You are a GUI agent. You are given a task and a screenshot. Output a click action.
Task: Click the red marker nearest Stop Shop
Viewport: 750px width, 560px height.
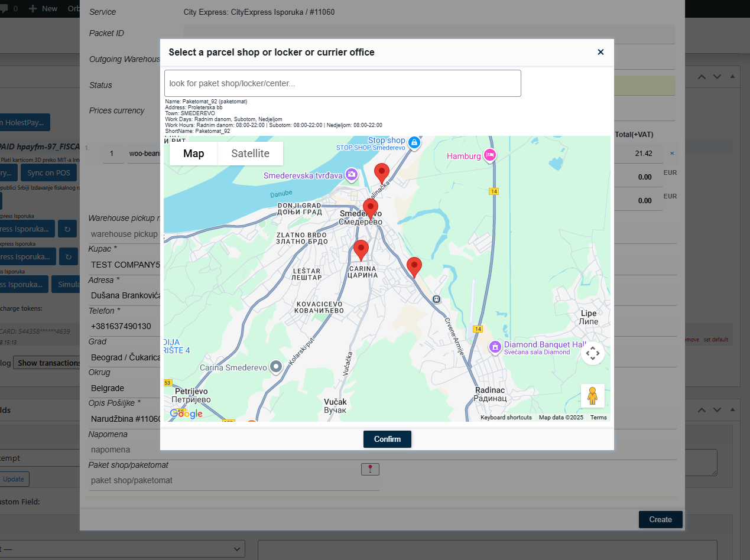(382, 173)
